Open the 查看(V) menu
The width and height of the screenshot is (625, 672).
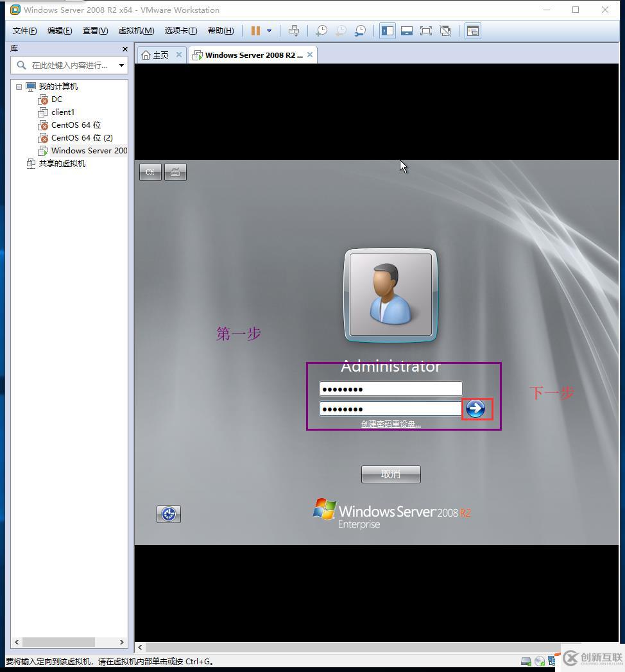95,31
